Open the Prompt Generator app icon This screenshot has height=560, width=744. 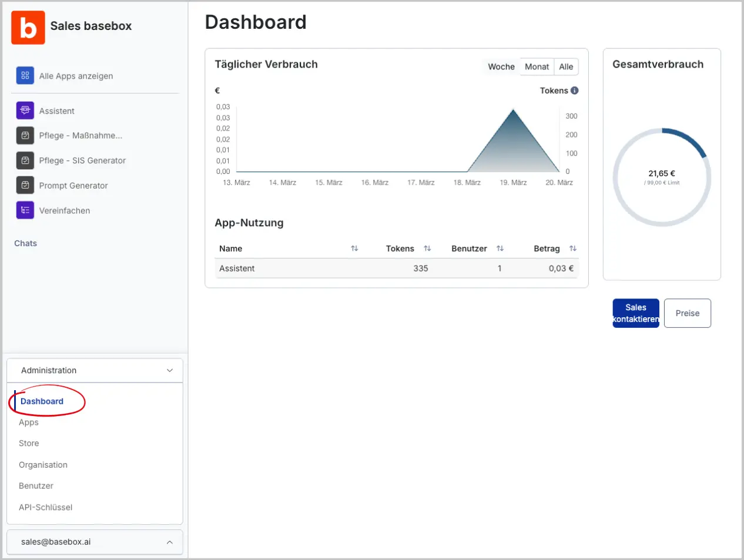coord(24,185)
